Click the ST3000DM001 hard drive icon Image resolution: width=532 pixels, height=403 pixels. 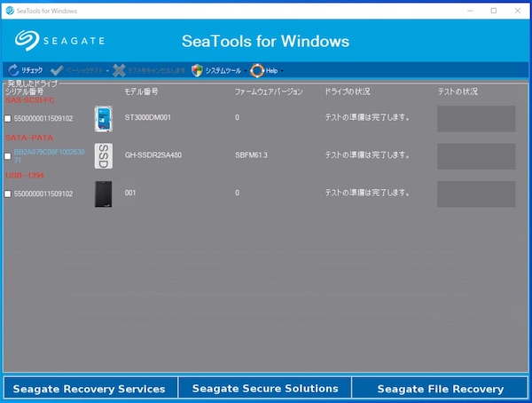point(104,119)
